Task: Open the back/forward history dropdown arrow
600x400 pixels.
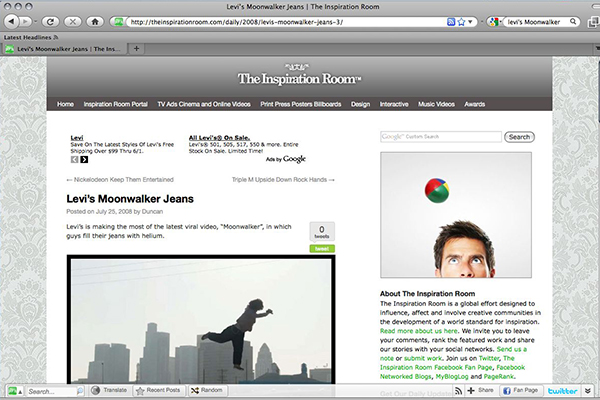Action: pyautogui.click(x=36, y=22)
